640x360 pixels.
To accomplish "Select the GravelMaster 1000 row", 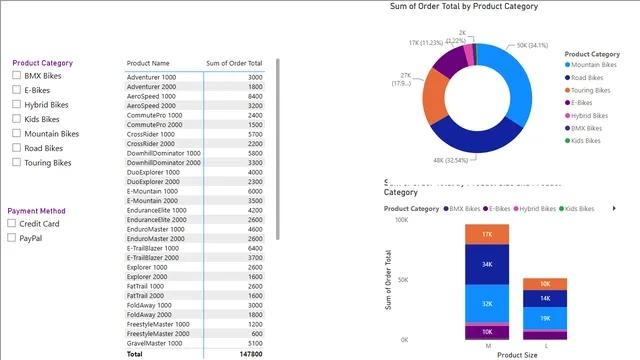I will (194, 343).
